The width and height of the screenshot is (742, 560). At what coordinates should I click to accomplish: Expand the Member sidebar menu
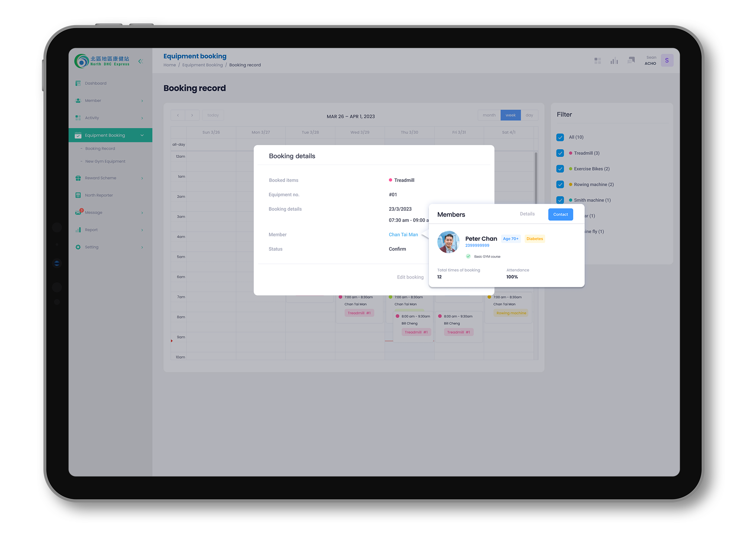142,101
